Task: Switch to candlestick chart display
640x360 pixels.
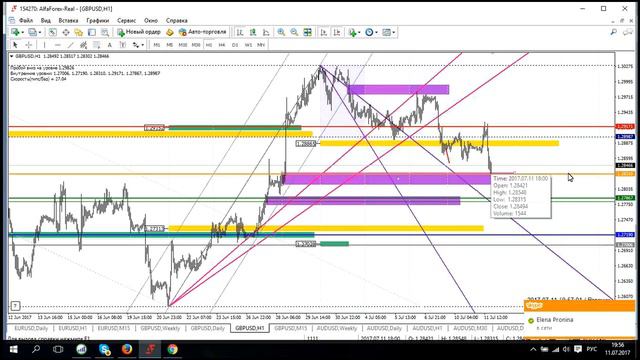Action: 253,32
